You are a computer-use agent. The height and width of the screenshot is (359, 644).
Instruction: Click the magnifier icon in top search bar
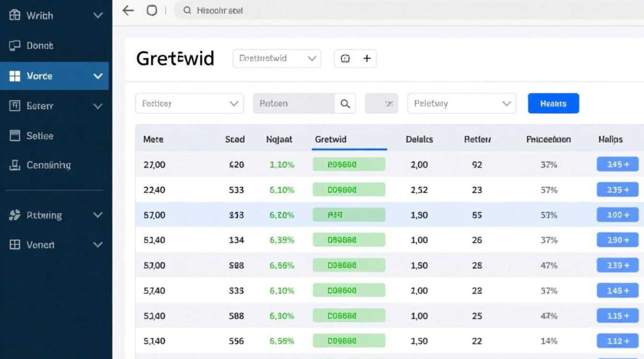point(187,10)
